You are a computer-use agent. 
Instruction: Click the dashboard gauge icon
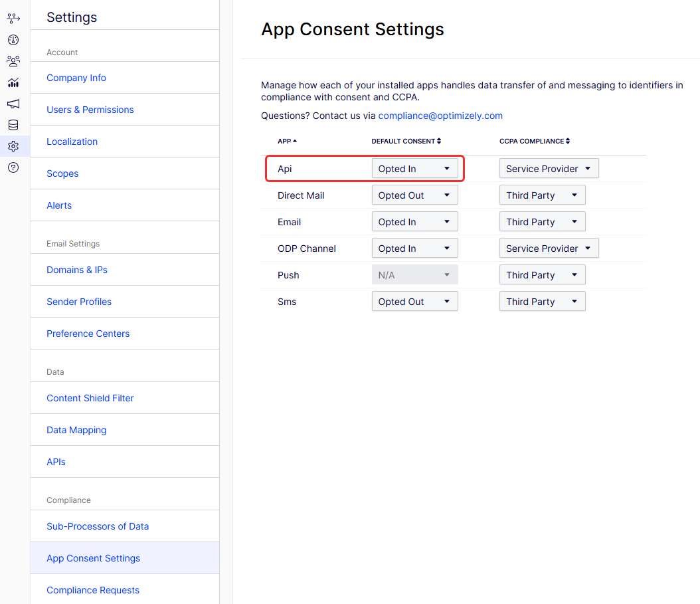(x=13, y=40)
